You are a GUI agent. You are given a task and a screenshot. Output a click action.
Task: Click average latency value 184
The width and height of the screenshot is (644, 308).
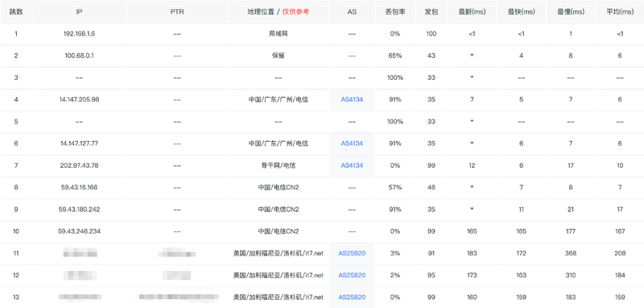point(620,275)
